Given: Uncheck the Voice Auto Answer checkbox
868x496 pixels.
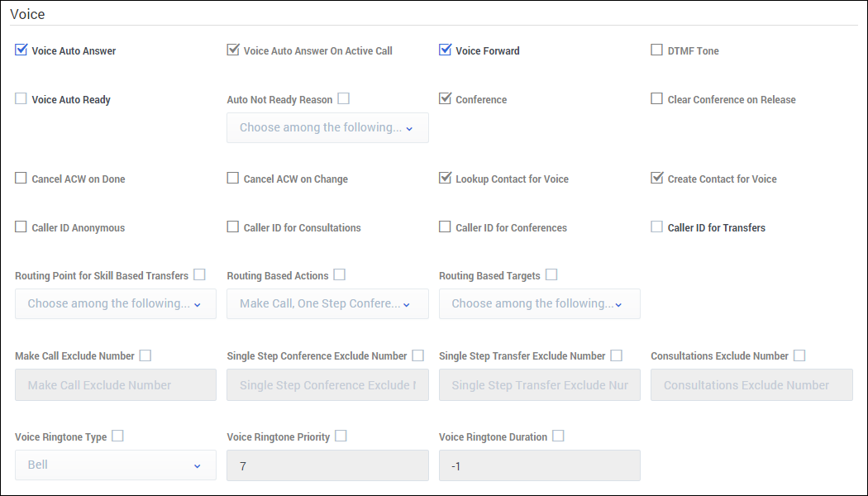Looking at the screenshot, I should pyautogui.click(x=21, y=50).
